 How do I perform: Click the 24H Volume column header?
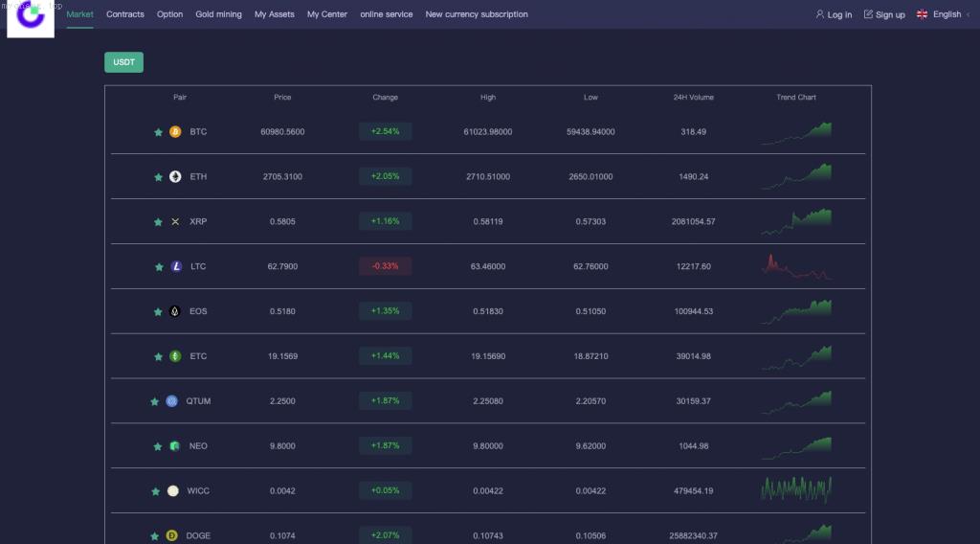(693, 98)
